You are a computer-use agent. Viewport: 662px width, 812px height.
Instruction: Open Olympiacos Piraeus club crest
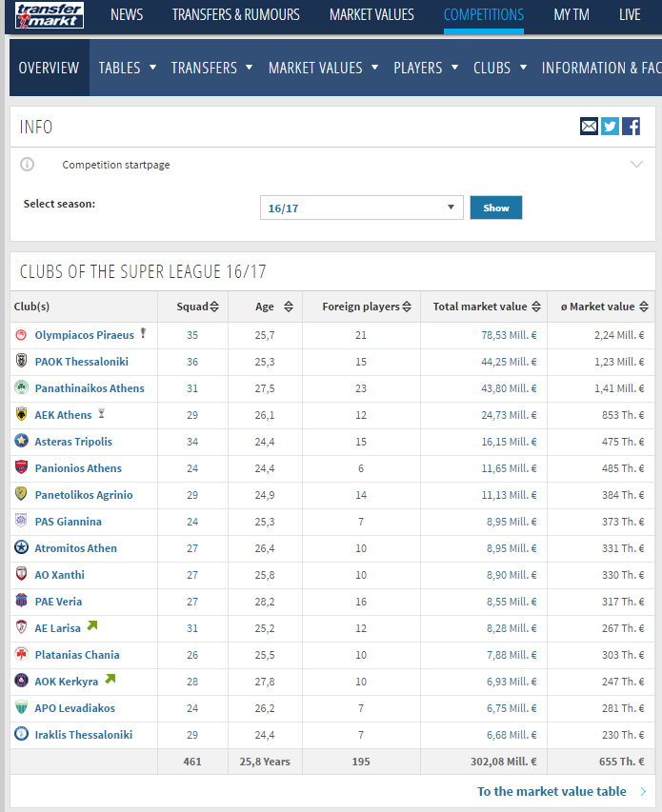point(21,334)
